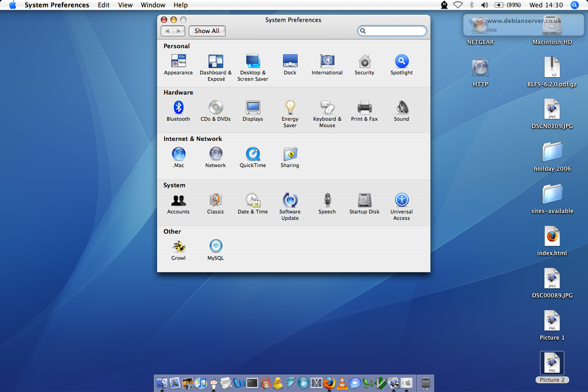Select the holiday 2006 folder on desktop
588x392 pixels.
tap(552, 152)
